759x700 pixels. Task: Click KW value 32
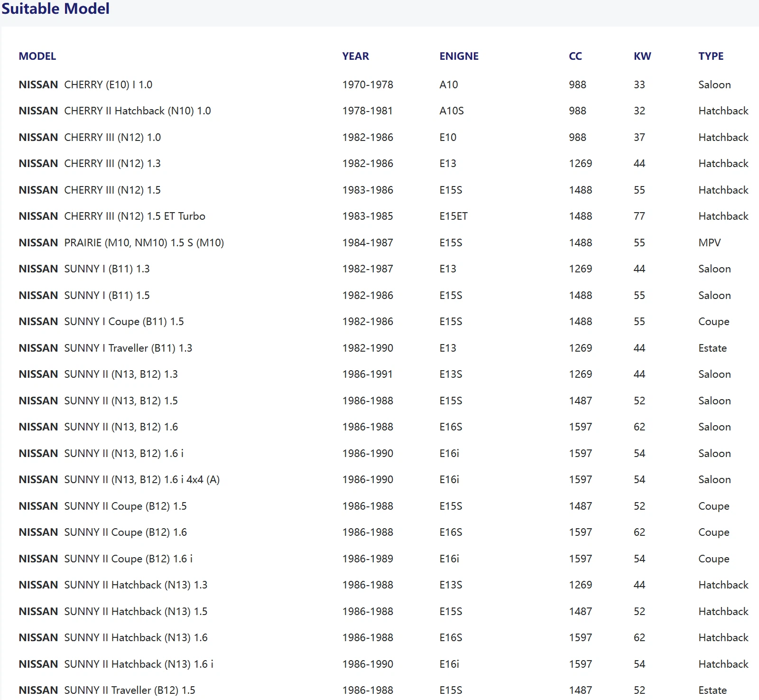(x=639, y=111)
